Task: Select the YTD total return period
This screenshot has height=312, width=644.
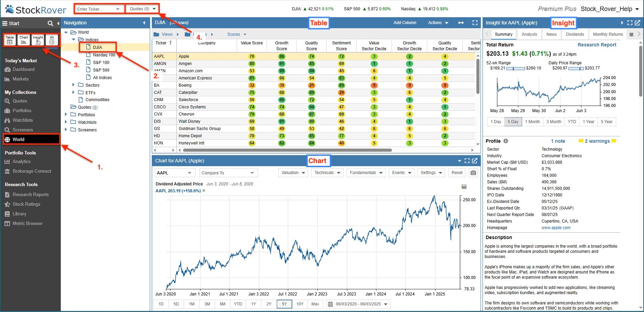Action: click(x=572, y=122)
